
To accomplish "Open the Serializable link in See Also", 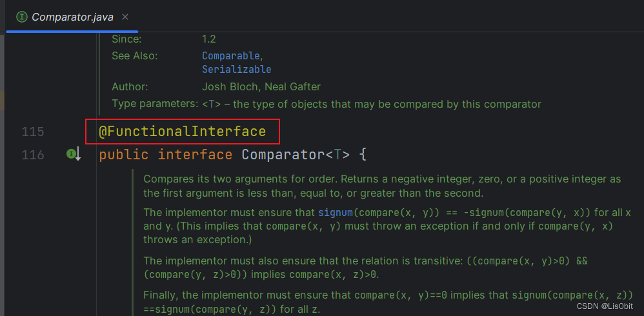I will pyautogui.click(x=237, y=69).
